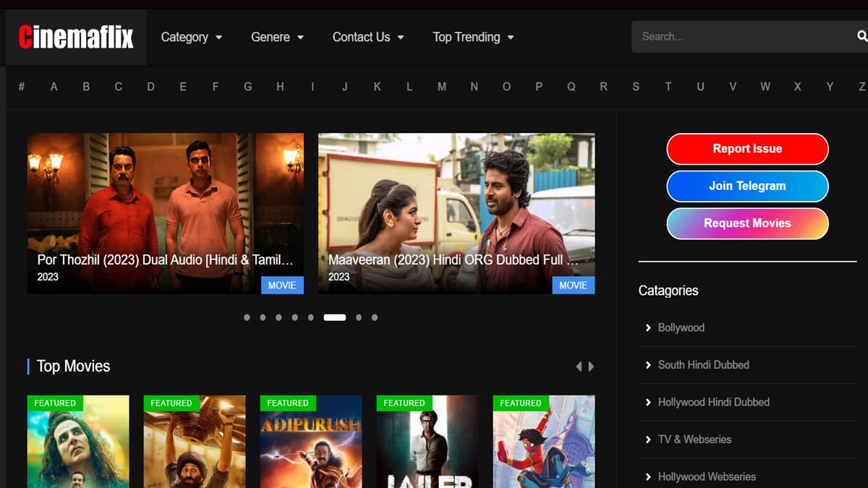
Task: Jump to second carousel slide dot
Action: tap(263, 317)
